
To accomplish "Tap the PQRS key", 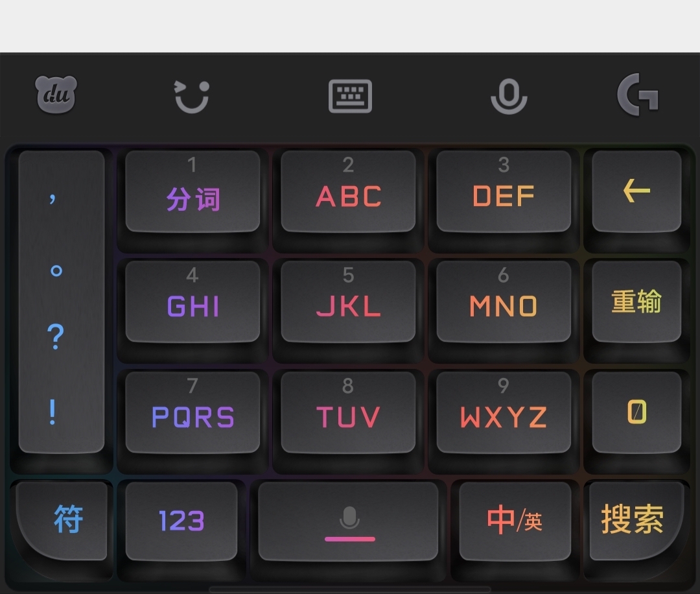I will tap(193, 412).
